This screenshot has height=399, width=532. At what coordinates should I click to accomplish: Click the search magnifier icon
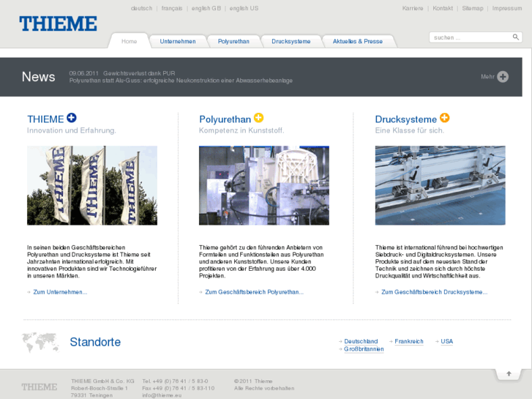coord(515,37)
